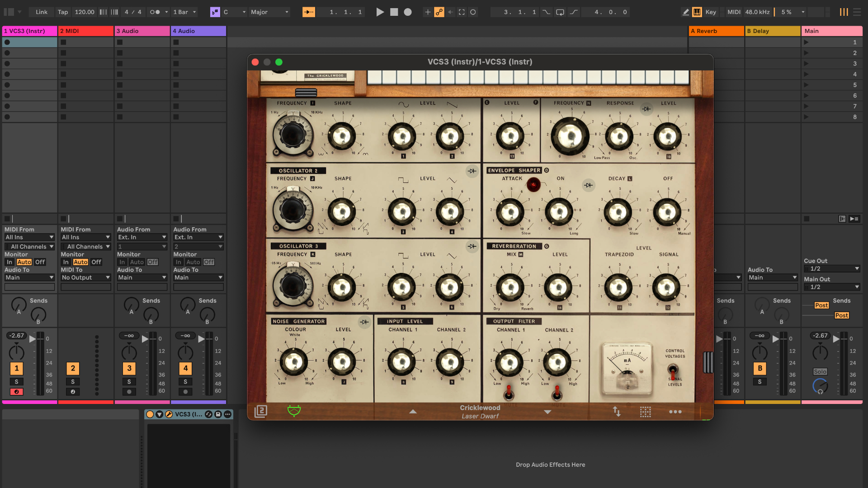
Task: Enable Draw Mode with the pencil icon
Action: [x=686, y=12]
